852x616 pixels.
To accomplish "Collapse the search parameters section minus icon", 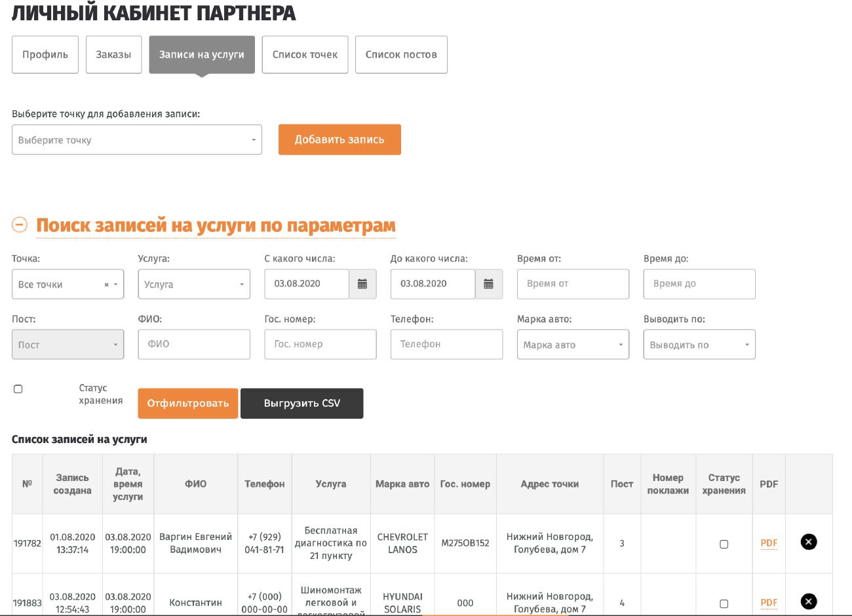I will pyautogui.click(x=20, y=225).
